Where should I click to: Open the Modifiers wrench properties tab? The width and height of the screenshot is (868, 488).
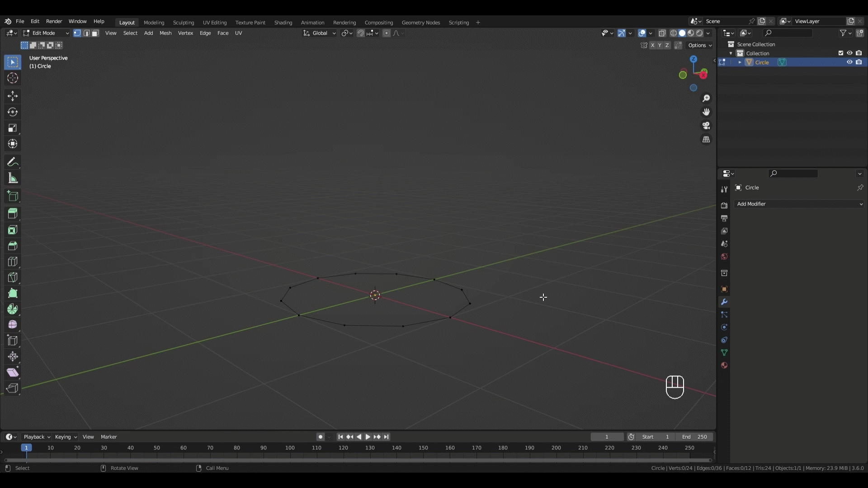tap(724, 302)
